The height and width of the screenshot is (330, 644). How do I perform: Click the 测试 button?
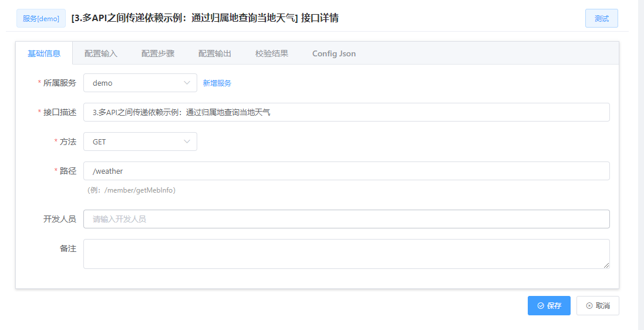(x=601, y=18)
